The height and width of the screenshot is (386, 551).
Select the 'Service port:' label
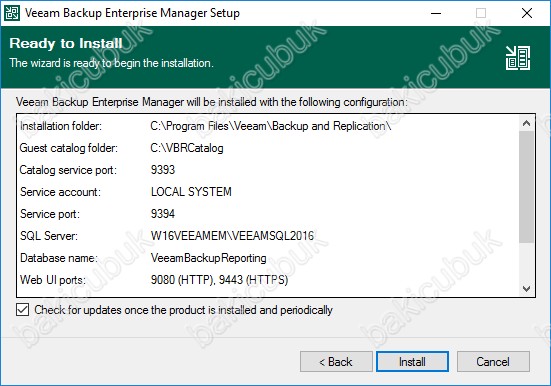click(50, 214)
